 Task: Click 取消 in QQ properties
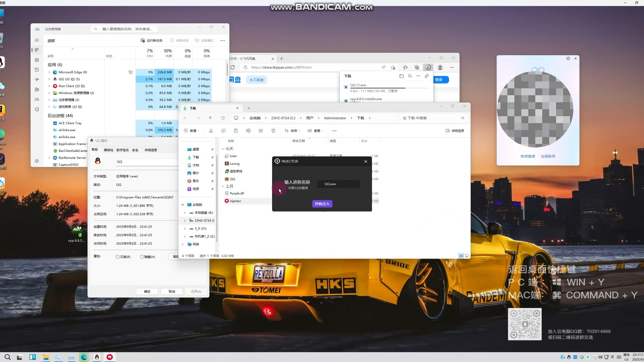coord(172,291)
